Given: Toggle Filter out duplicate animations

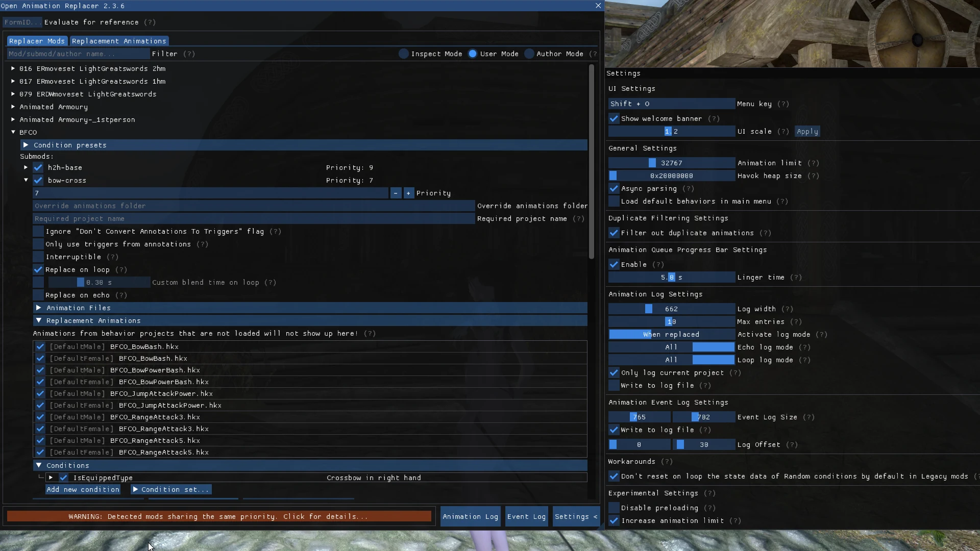Looking at the screenshot, I should (614, 233).
